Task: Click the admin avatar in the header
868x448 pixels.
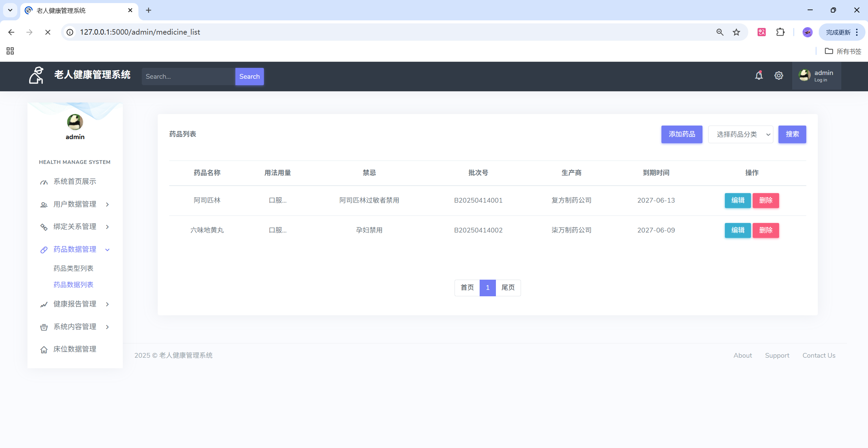Action: coord(804,75)
